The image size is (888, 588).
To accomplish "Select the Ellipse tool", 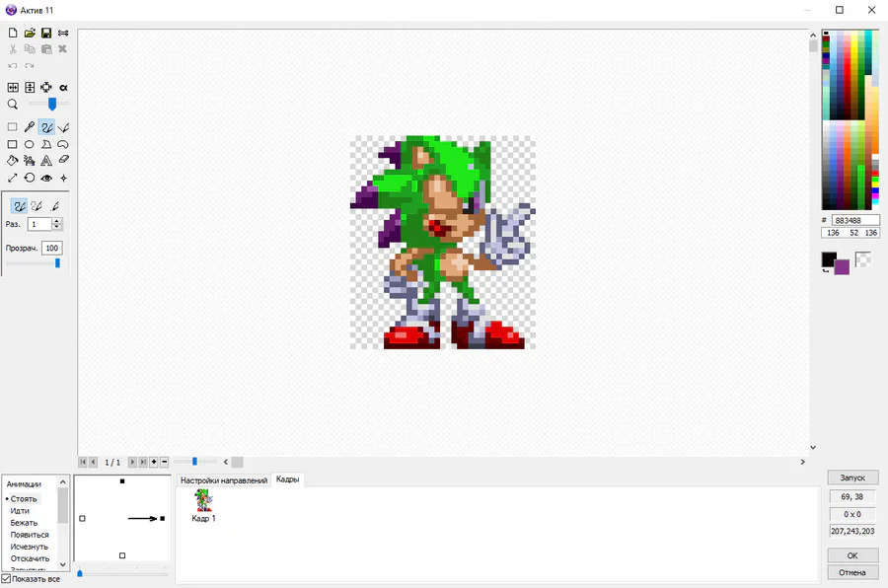I will click(30, 144).
